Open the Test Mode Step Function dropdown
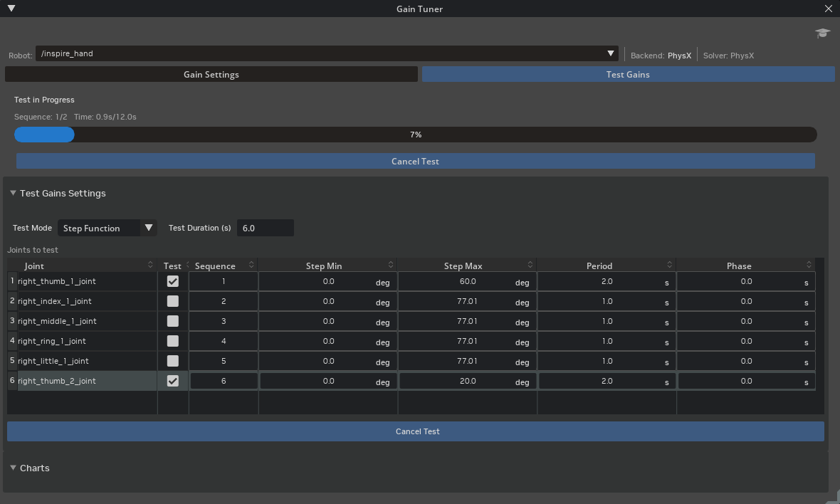The image size is (840, 504). click(x=107, y=228)
